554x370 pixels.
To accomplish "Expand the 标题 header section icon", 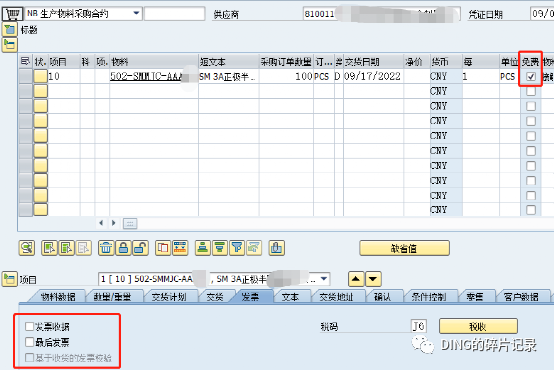I will tap(10, 29).
